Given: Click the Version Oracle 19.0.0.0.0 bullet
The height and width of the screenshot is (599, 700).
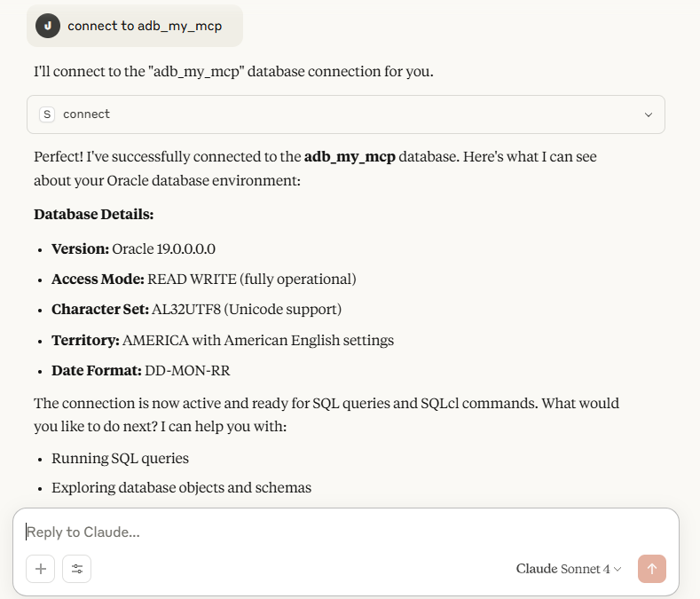Looking at the screenshot, I should (x=133, y=248).
